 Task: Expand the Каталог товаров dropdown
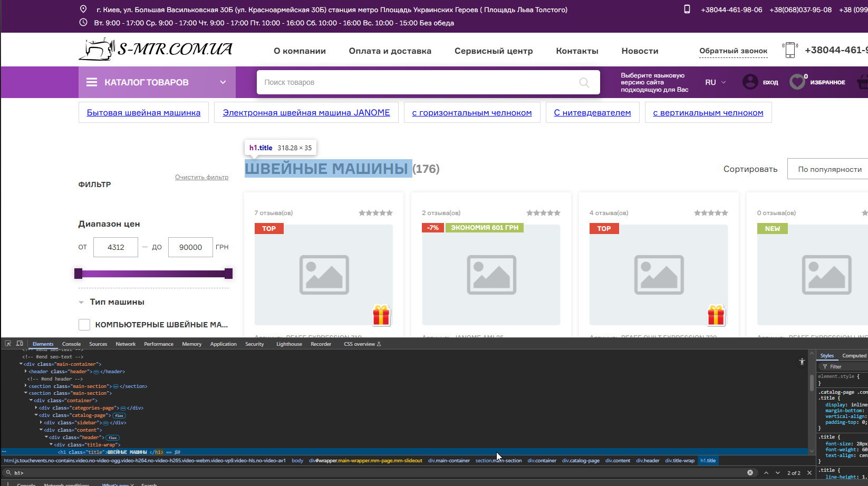223,82
